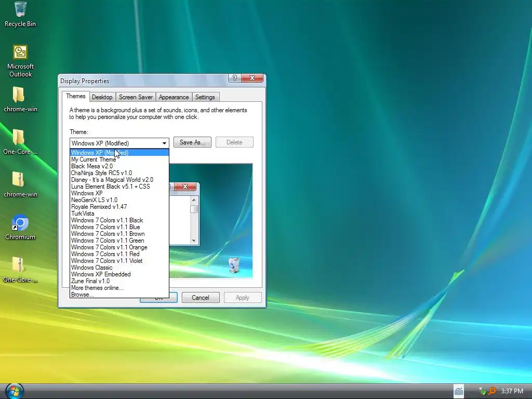Click the Save As... button
The image size is (532, 399).
click(x=192, y=142)
